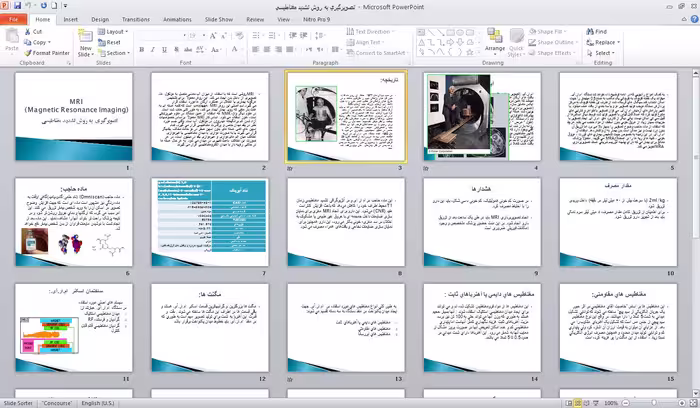Image resolution: width=700 pixels, height=408 pixels.
Task: Select the Oval shape in gallery
Action: point(460,33)
